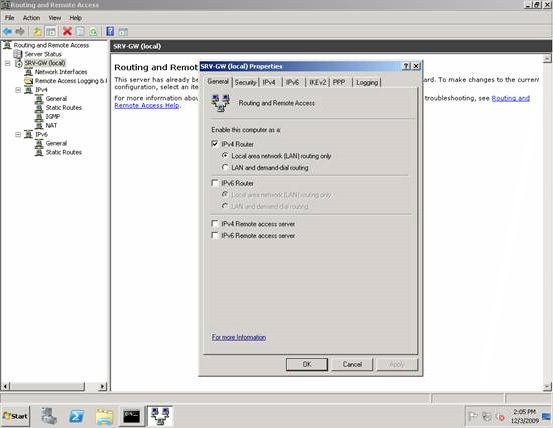Image resolution: width=553 pixels, height=428 pixels.
Task: Click OK in the Properties dialog
Action: [x=307, y=364]
